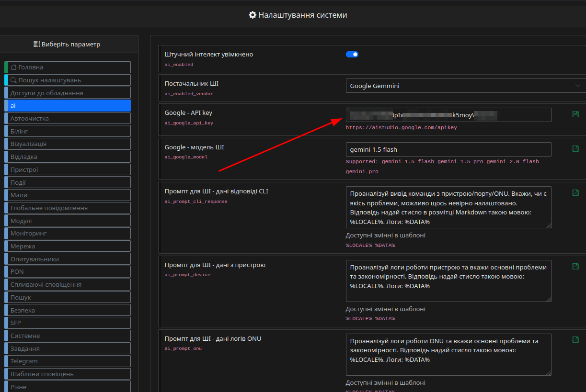Select Візуалізація category
586x392 pixels.
point(68,144)
